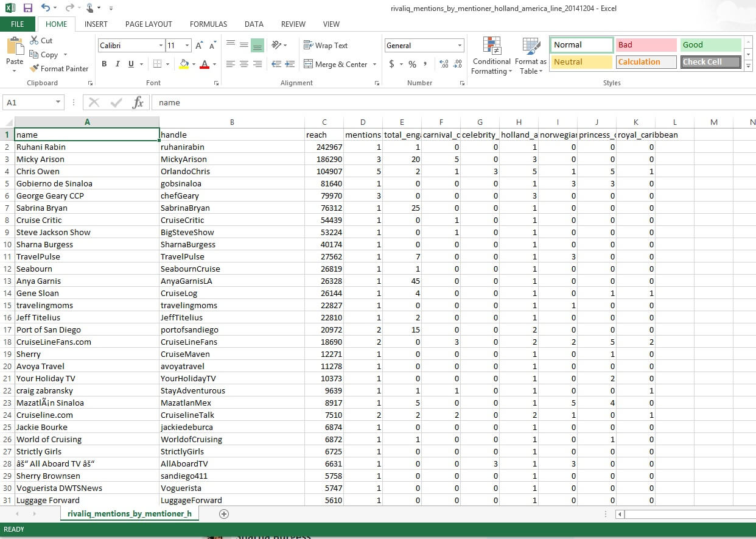Select column C header

click(x=324, y=122)
